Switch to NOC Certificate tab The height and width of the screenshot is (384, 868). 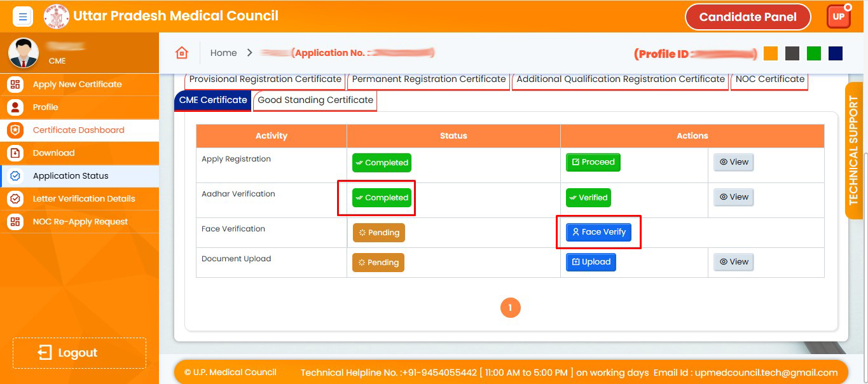[x=769, y=79]
